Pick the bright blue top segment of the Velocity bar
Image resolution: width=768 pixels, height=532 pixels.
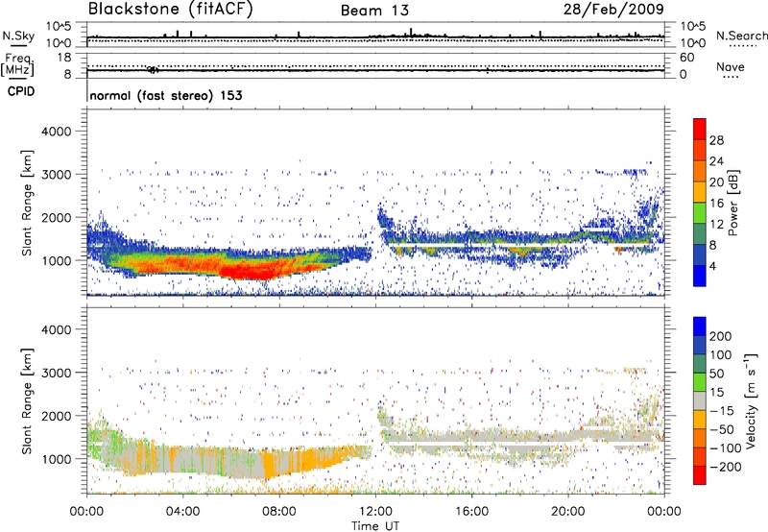(x=700, y=326)
